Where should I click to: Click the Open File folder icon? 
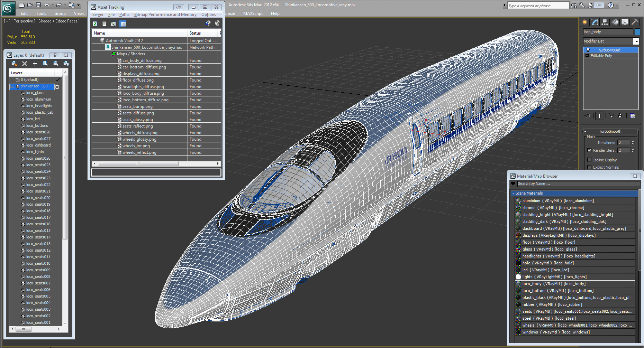pos(30,5)
